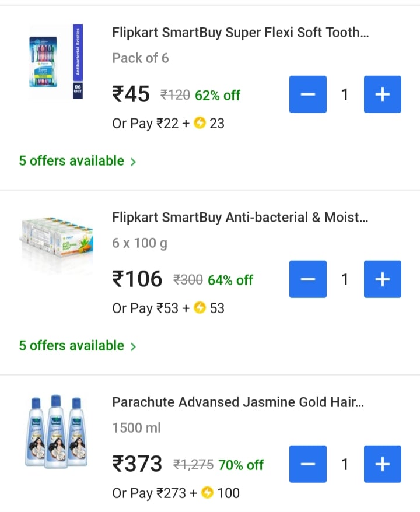Decrease toothbrush pack quantity with minus button
The image size is (420, 512).
pyautogui.click(x=308, y=94)
